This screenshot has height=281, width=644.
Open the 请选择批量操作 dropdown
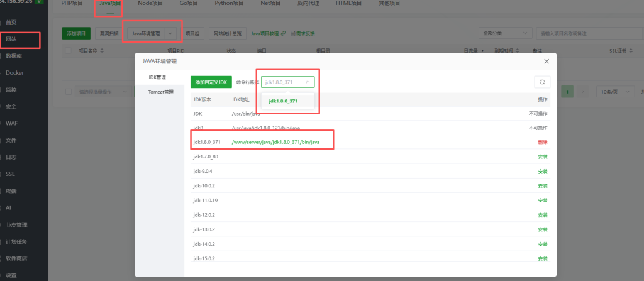tap(103, 92)
